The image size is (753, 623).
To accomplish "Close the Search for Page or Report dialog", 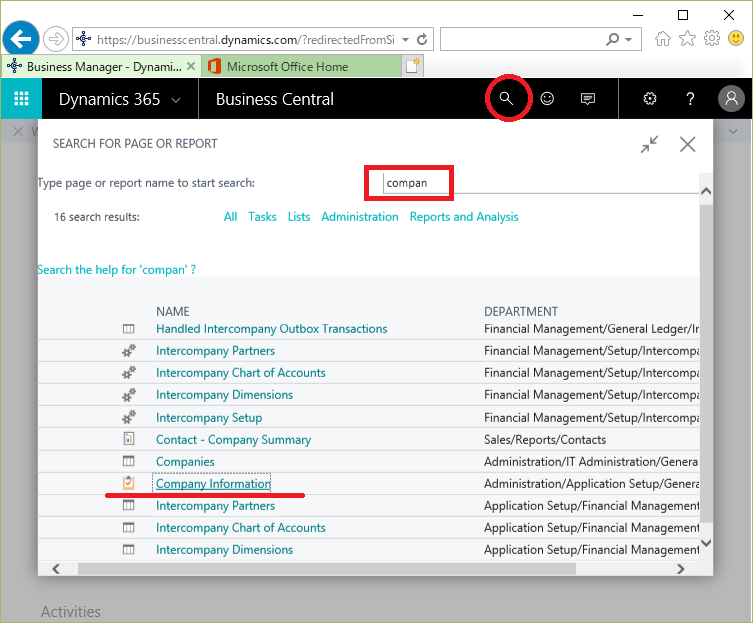I will pos(688,144).
